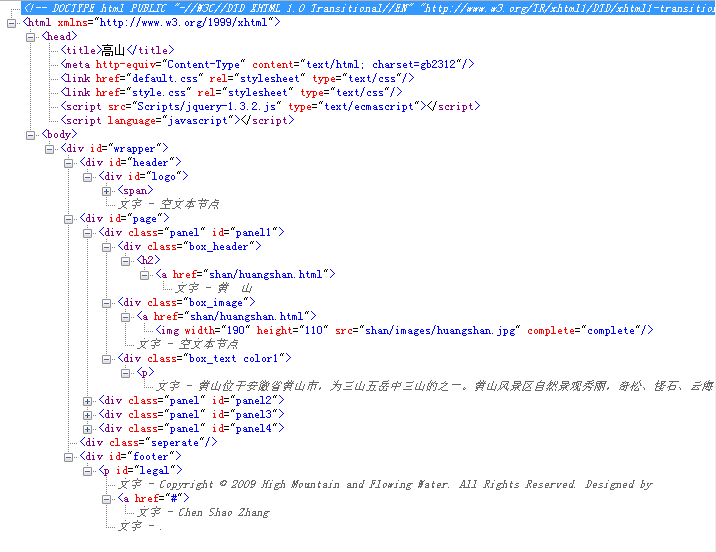Expand the panel3 div node
The image size is (716, 552).
pyautogui.click(x=87, y=415)
